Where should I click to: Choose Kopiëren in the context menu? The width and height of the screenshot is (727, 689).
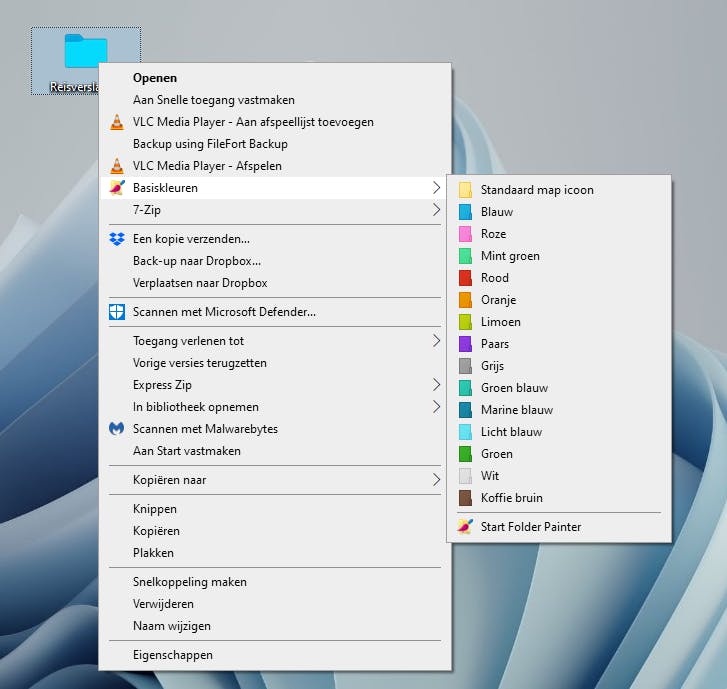pos(275,531)
